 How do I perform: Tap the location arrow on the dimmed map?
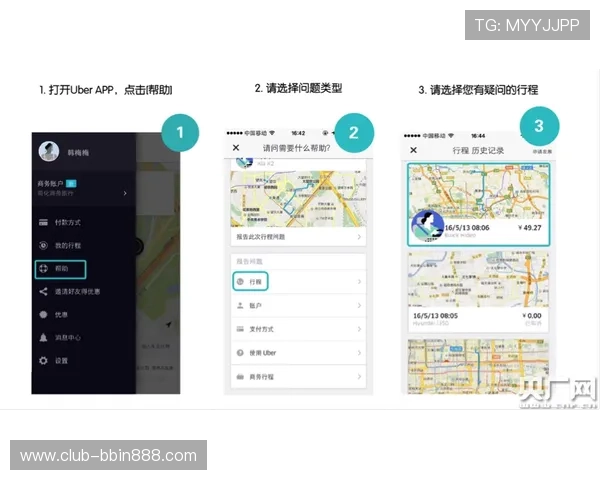169,325
